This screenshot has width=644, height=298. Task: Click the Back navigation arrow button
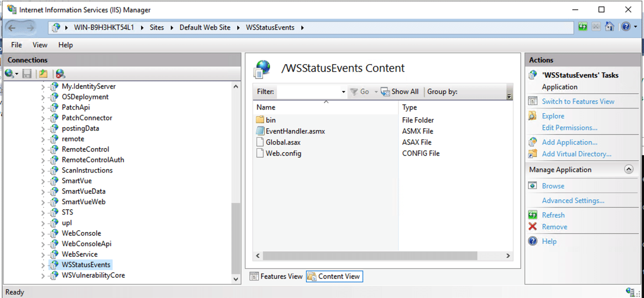(12, 27)
